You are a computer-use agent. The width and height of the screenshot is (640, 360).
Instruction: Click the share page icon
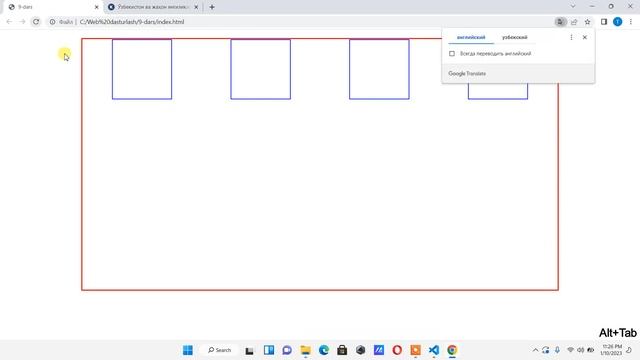click(574, 22)
